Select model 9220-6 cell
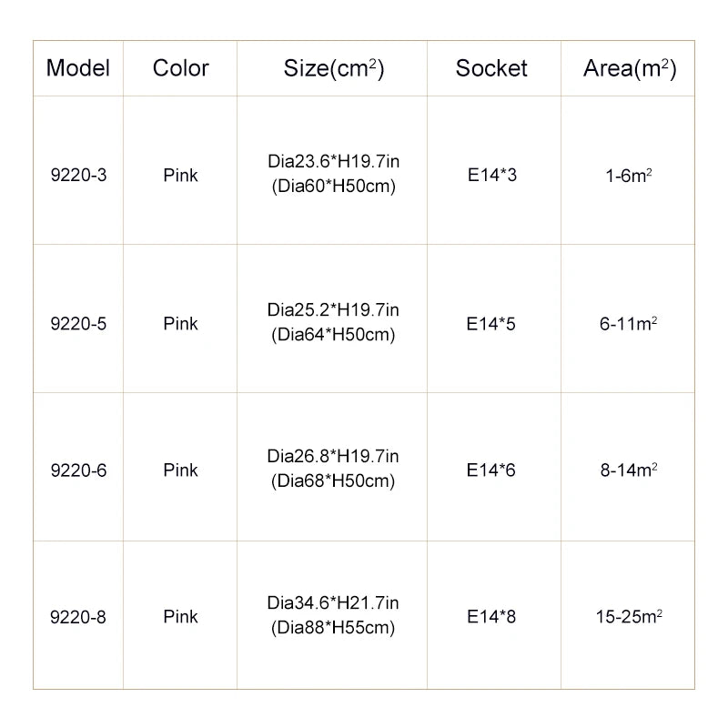728x728 pixels. tap(78, 470)
